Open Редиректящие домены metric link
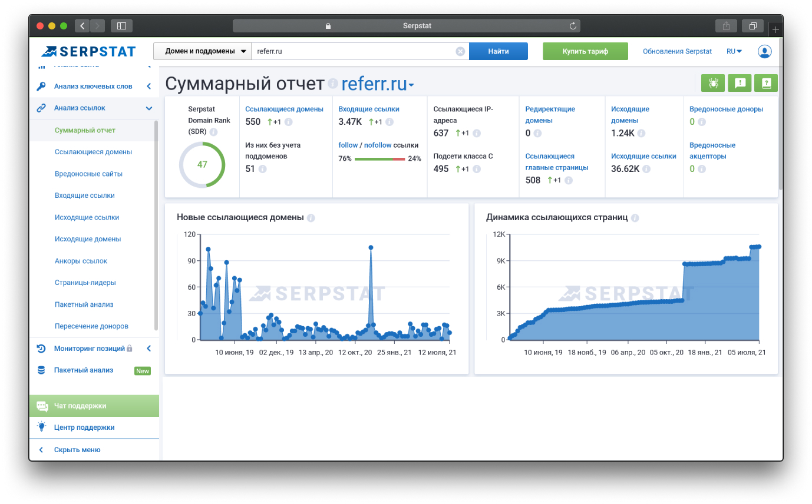The height and width of the screenshot is (504, 812). tap(550, 114)
